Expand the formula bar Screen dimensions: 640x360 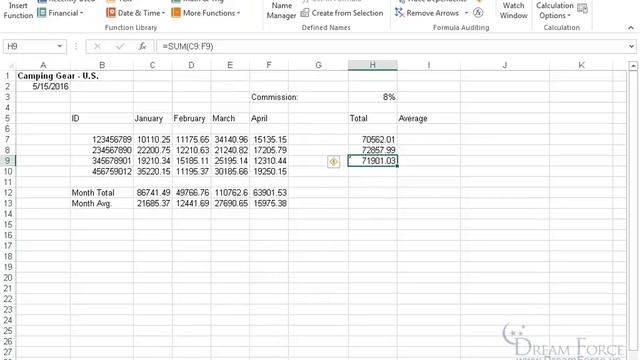click(631, 46)
